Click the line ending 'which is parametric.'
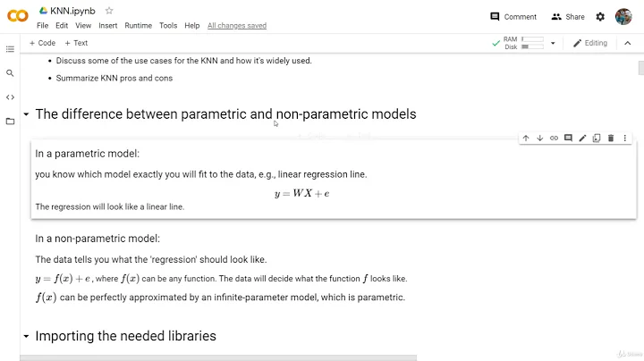Image resolution: width=644 pixels, height=361 pixels. click(220, 298)
